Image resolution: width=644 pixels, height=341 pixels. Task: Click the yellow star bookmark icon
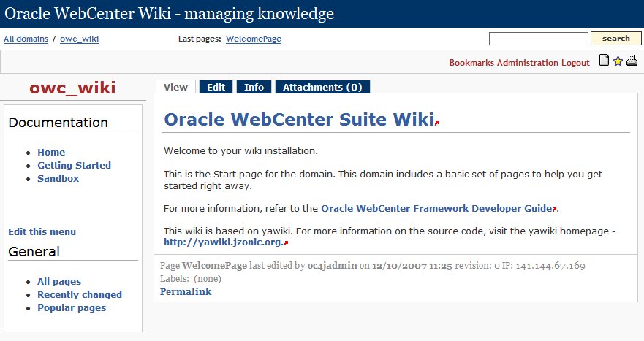[x=618, y=61]
